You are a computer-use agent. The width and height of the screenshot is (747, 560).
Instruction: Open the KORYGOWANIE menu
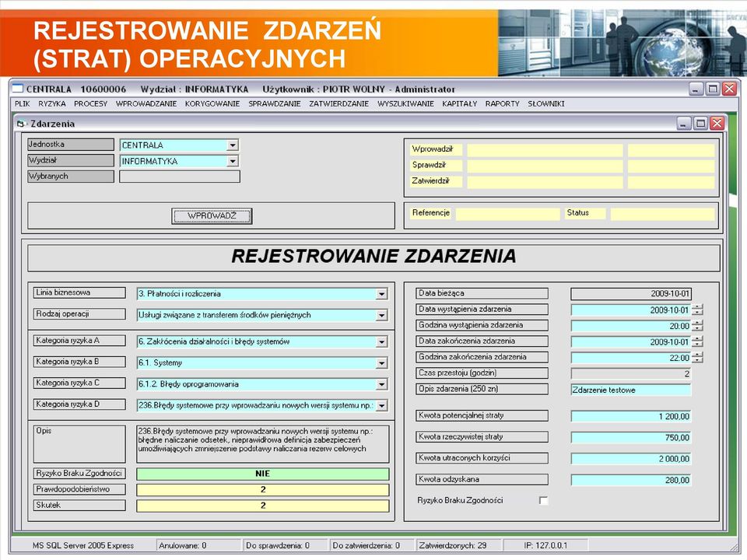[x=212, y=103]
